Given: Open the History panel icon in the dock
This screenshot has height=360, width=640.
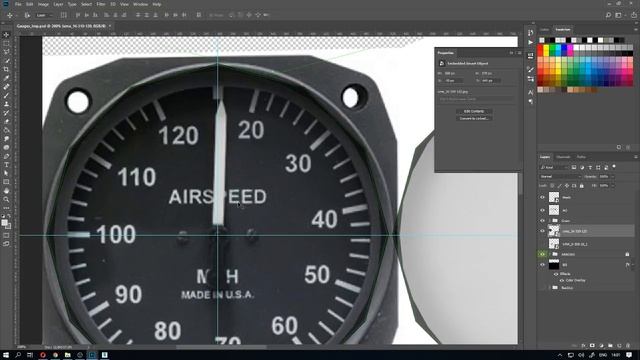Looking at the screenshot, I should tap(530, 33).
